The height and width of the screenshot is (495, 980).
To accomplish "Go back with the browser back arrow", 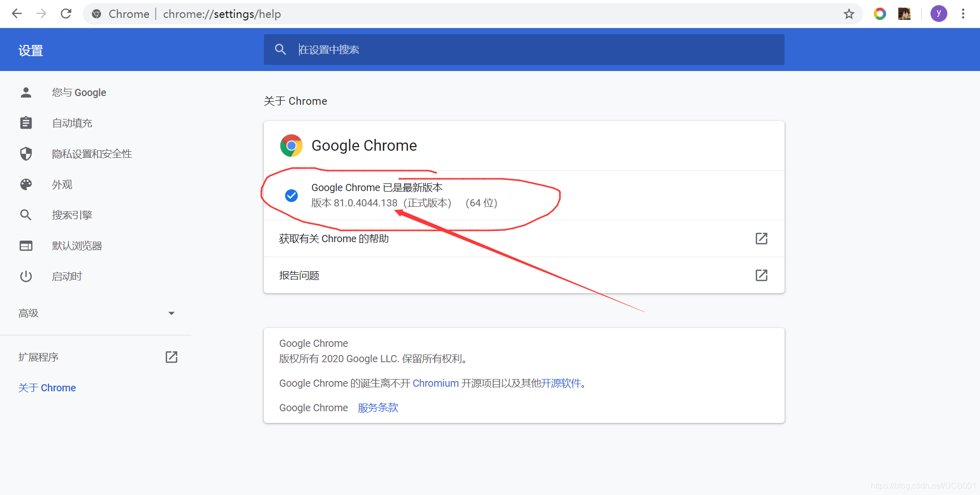I will pos(17,14).
